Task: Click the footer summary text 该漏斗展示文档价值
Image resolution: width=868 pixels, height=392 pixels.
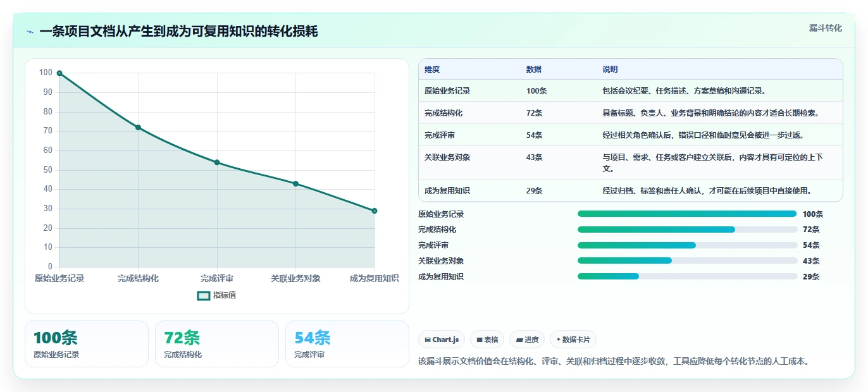Action: [614, 362]
